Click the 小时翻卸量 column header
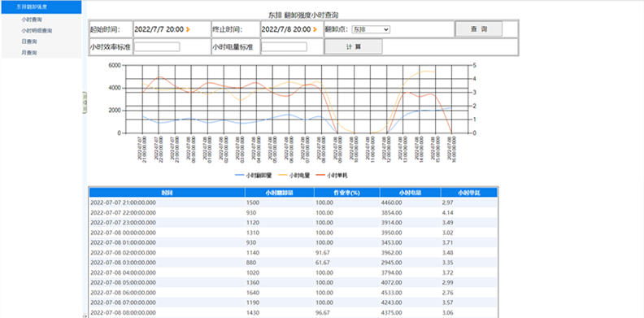 pyautogui.click(x=280, y=193)
